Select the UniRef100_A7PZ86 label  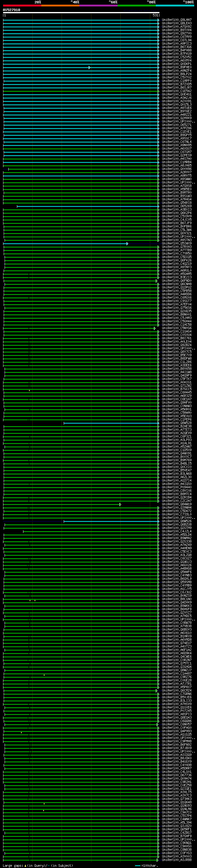coord(177,128)
